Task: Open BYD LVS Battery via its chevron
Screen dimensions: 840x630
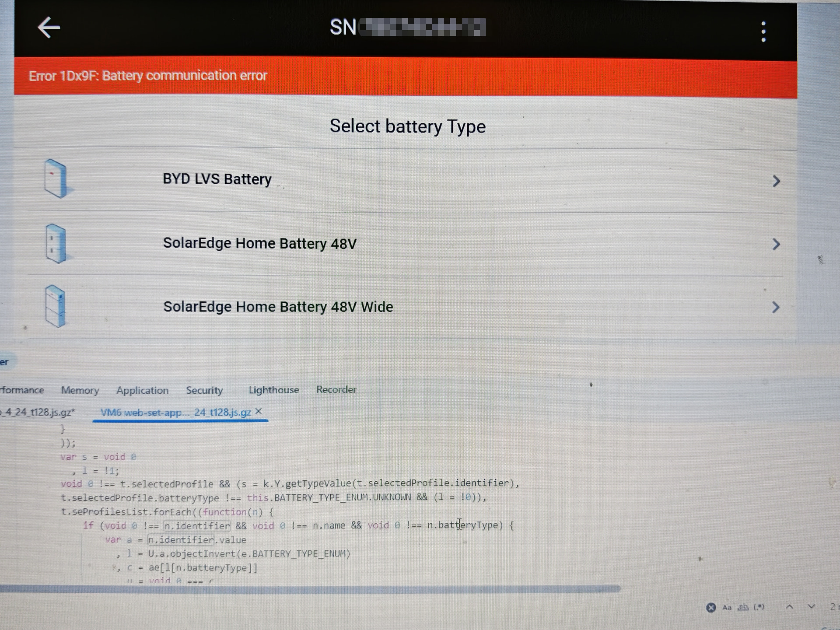Action: (776, 181)
